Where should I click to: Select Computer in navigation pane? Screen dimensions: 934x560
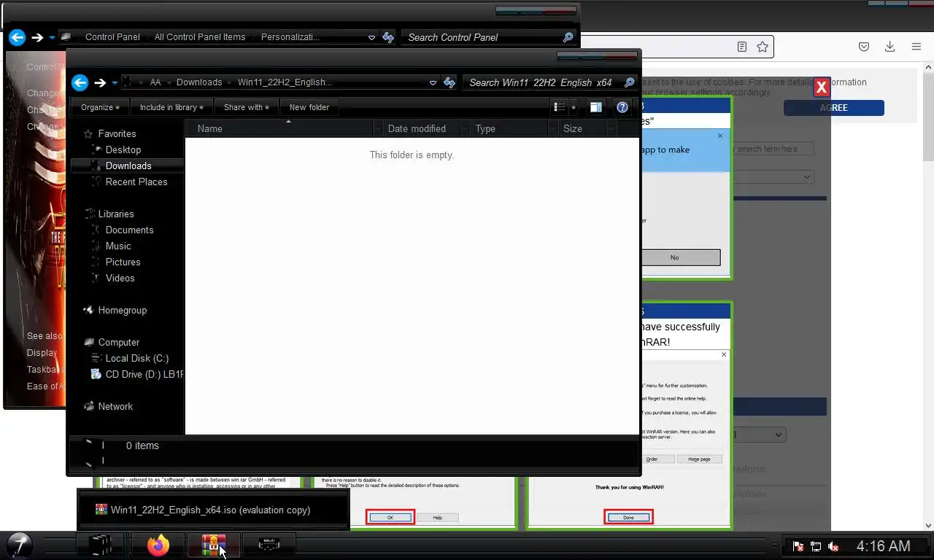point(118,342)
